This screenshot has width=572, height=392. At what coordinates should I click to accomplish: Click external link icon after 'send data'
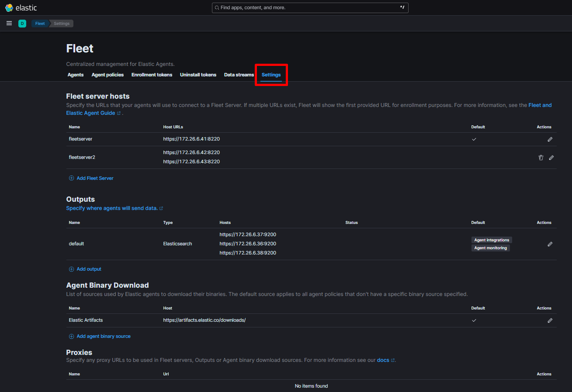pyautogui.click(x=161, y=208)
